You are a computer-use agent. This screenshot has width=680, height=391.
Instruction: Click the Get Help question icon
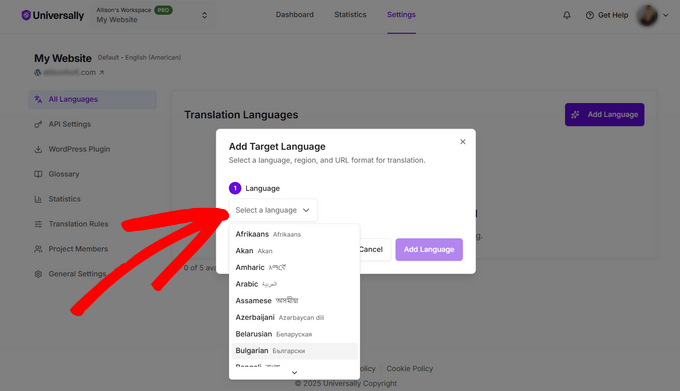click(x=590, y=15)
